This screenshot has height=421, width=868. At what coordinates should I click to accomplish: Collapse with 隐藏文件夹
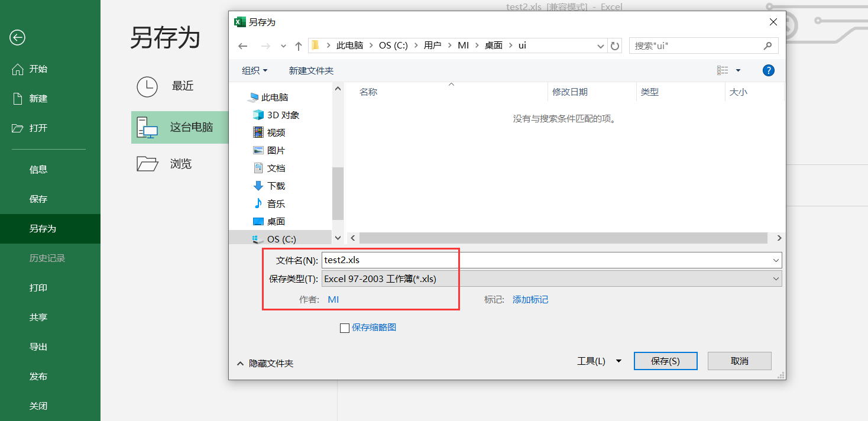click(x=265, y=363)
